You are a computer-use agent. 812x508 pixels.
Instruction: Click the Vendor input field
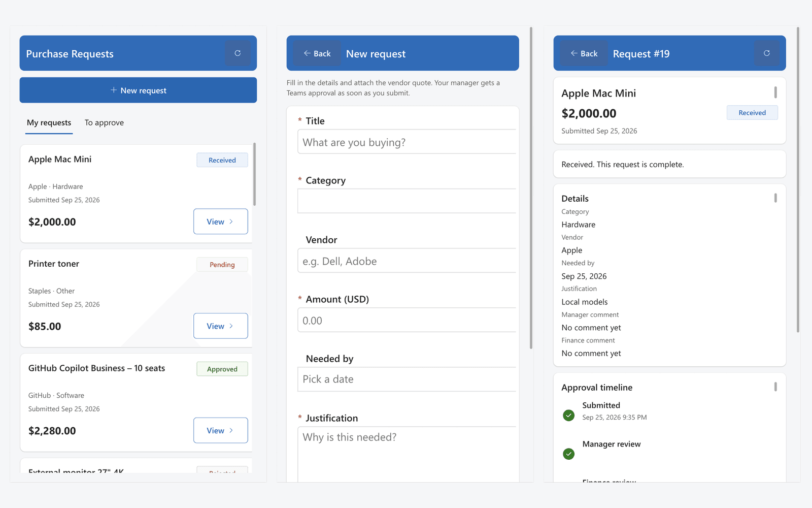click(x=407, y=261)
